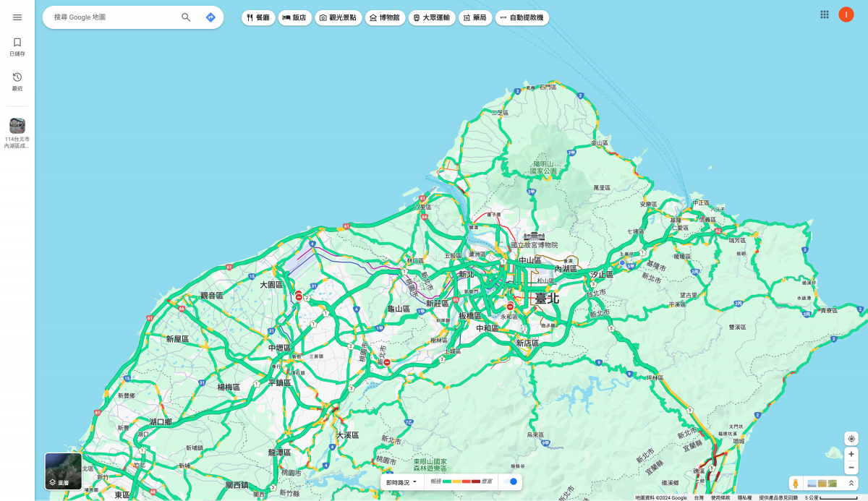This screenshot has width=868, height=501.
Task: Switch map type via 圖層 satellite thumbnail
Action: click(x=64, y=471)
